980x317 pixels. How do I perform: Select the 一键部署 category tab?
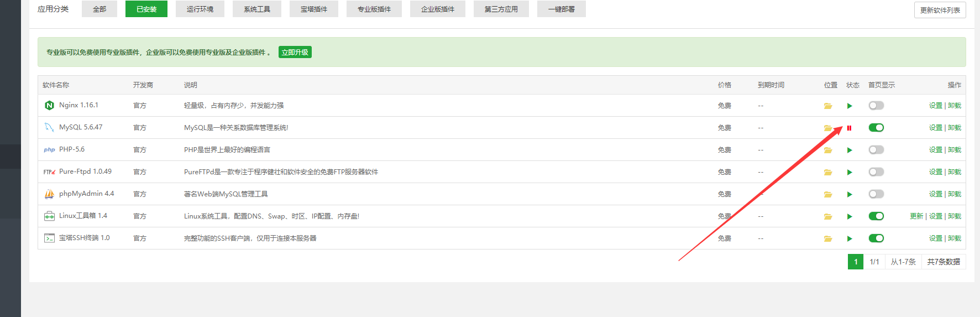click(562, 9)
